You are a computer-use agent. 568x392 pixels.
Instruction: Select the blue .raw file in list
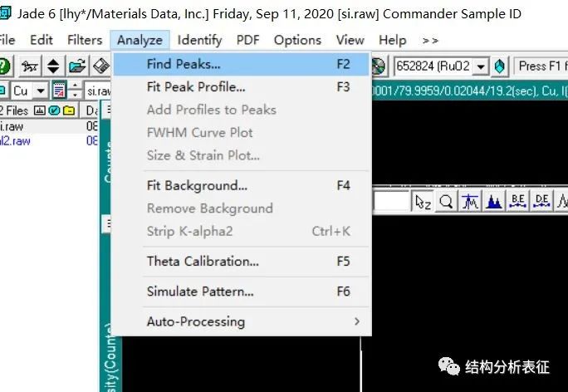click(15, 141)
